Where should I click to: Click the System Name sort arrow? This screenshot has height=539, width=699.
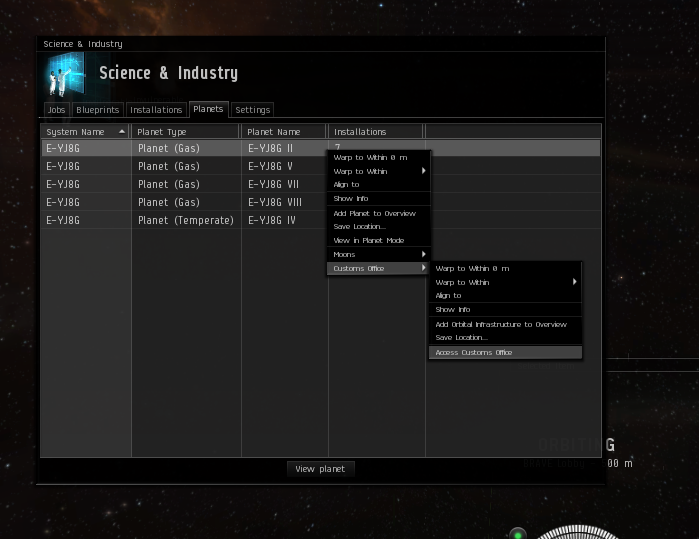(x=122, y=132)
